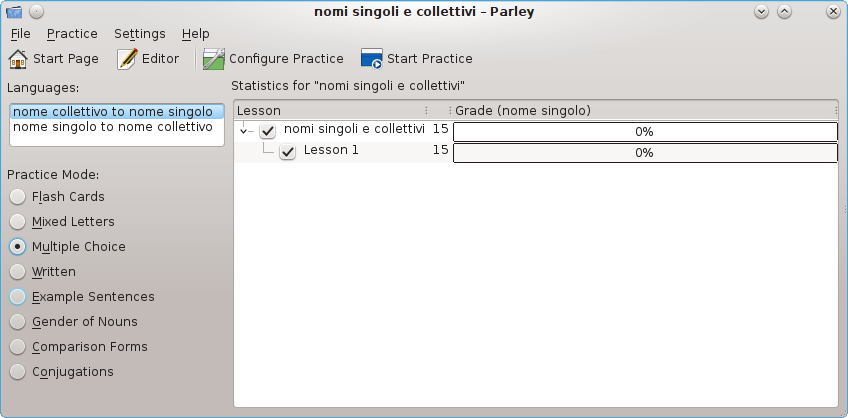Toggle the Lesson 1 checkbox

point(288,152)
